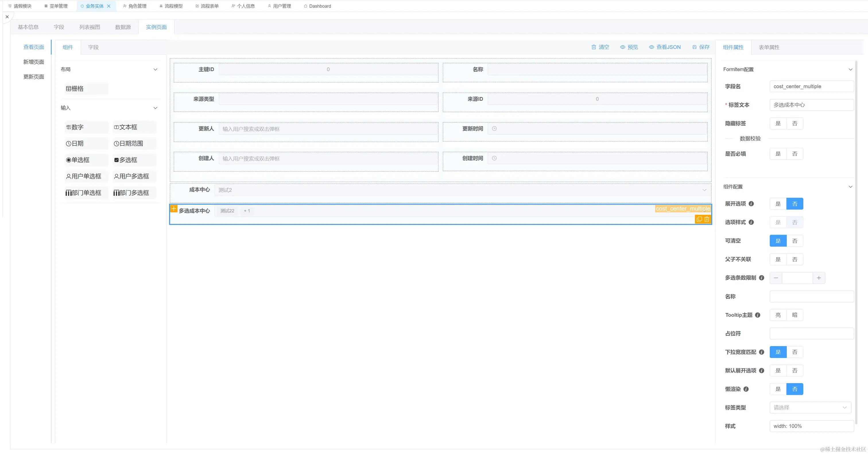Set 可清空 to 否
The width and height of the screenshot is (868, 454).
point(795,241)
